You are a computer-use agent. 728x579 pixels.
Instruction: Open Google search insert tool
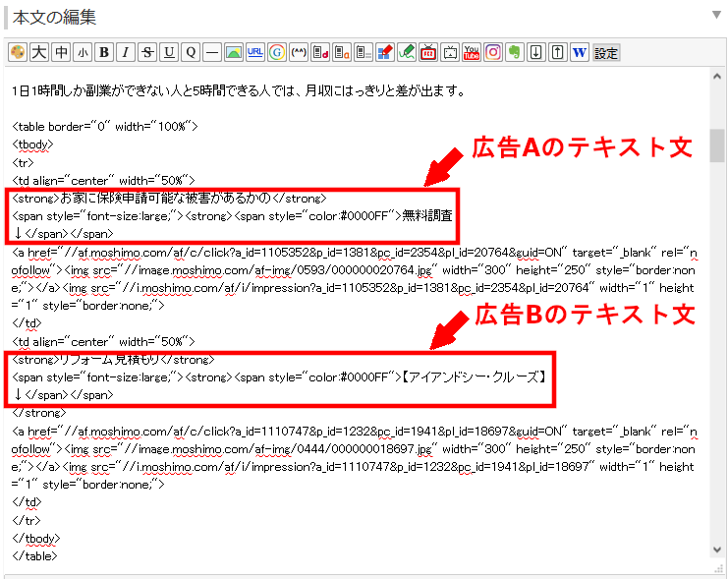tap(277, 52)
